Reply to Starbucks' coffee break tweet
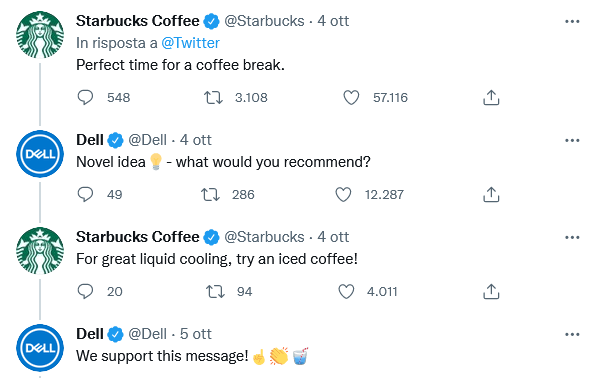Screen dimensions: 598x378 (x=85, y=98)
